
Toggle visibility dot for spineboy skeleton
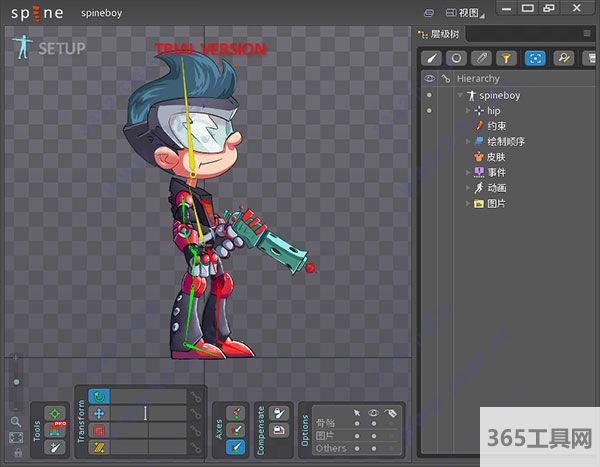429,96
